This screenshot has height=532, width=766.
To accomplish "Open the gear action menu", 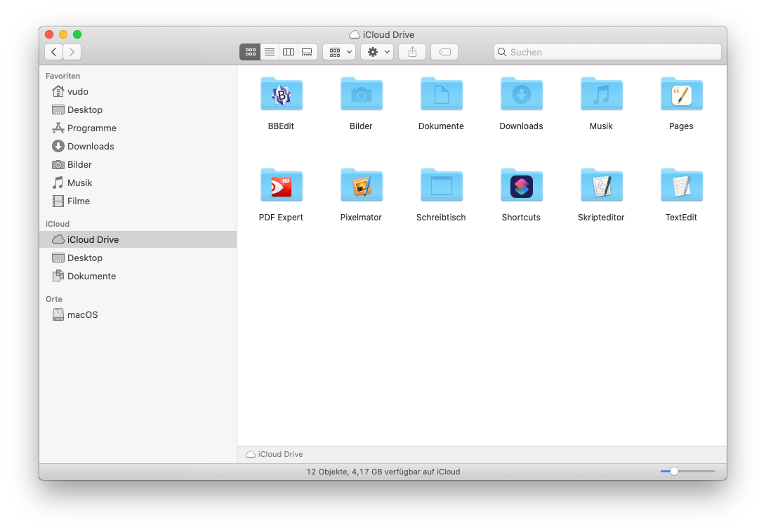I will [377, 52].
